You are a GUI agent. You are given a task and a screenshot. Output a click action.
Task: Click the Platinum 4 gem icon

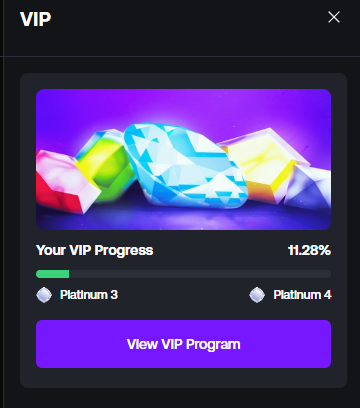click(257, 295)
